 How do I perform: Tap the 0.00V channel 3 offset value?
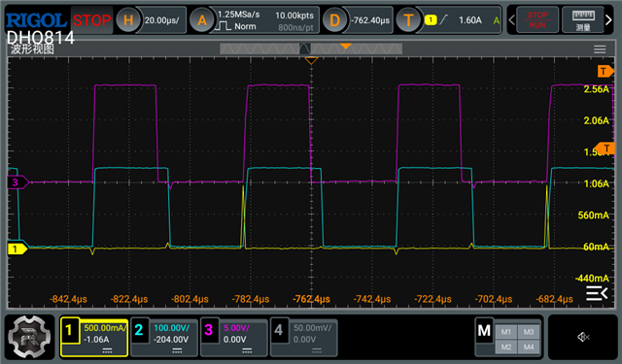click(x=234, y=340)
